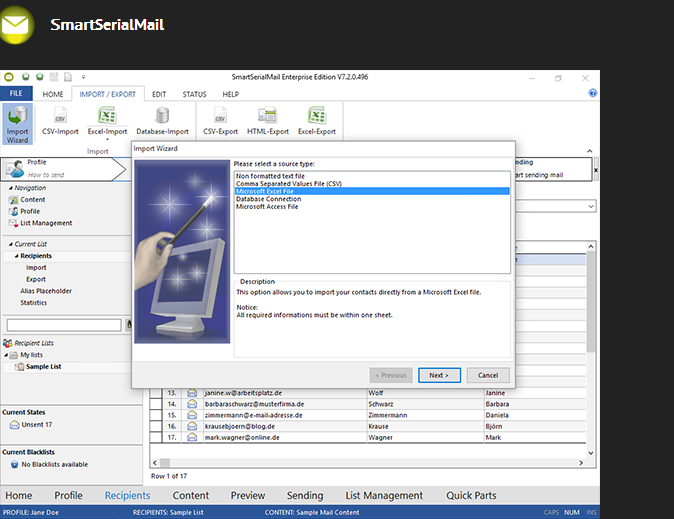Click the envelope icon in row 14
674x519 pixels.
(192, 404)
